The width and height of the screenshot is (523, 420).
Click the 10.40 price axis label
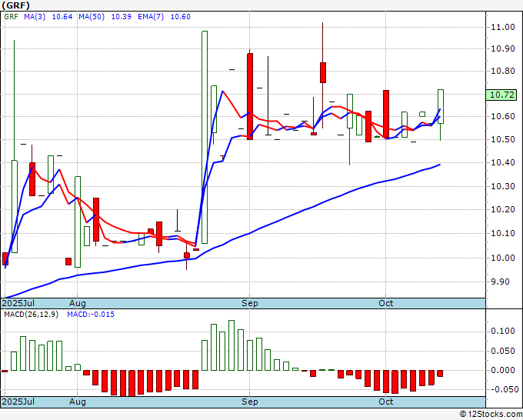[503, 163]
